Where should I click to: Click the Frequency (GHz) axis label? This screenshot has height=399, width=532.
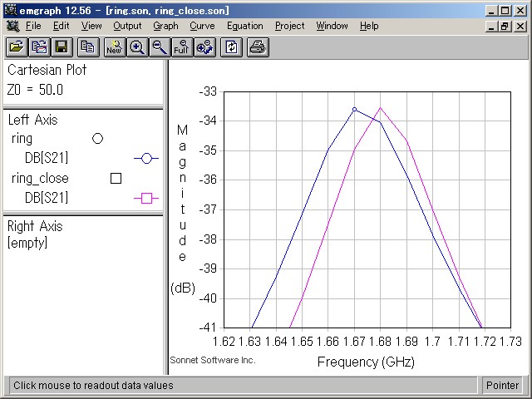[366, 362]
